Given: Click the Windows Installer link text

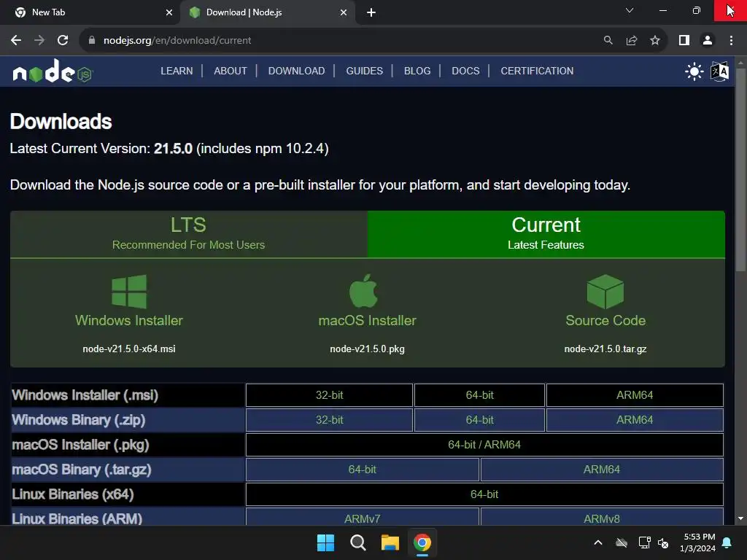Looking at the screenshot, I should click(129, 321).
